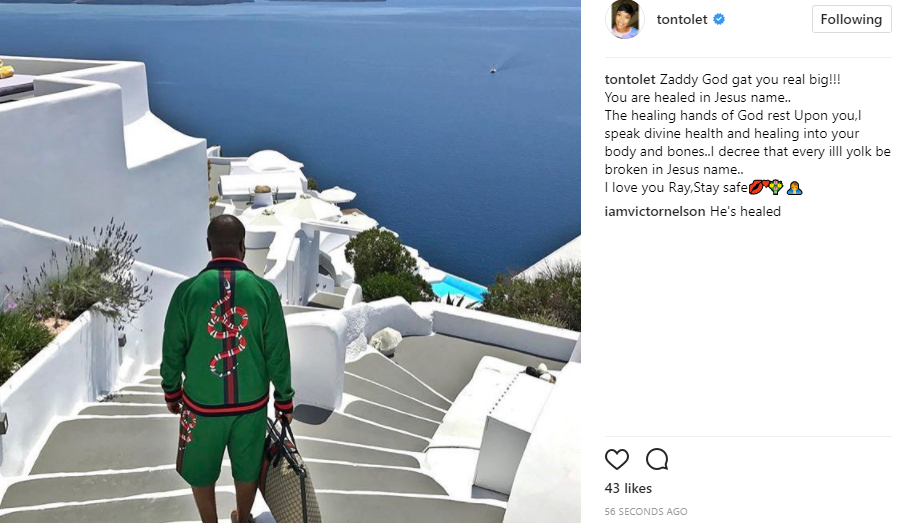906x523 pixels.
Task: View the 43 likes list
Action: point(628,488)
